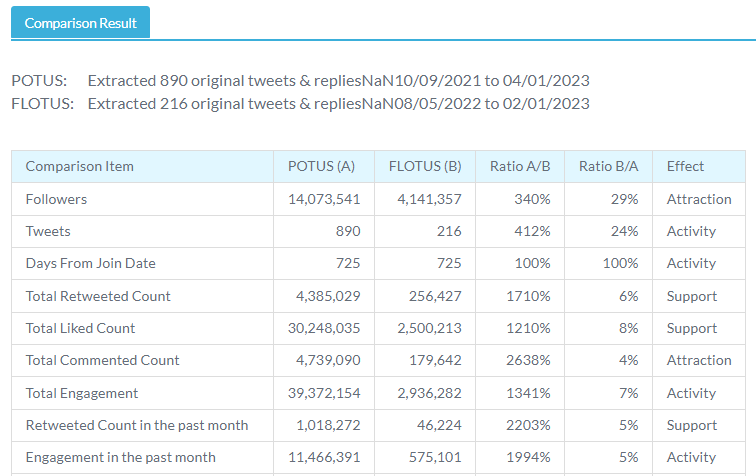Open the Comparison Result tab

coord(81,23)
